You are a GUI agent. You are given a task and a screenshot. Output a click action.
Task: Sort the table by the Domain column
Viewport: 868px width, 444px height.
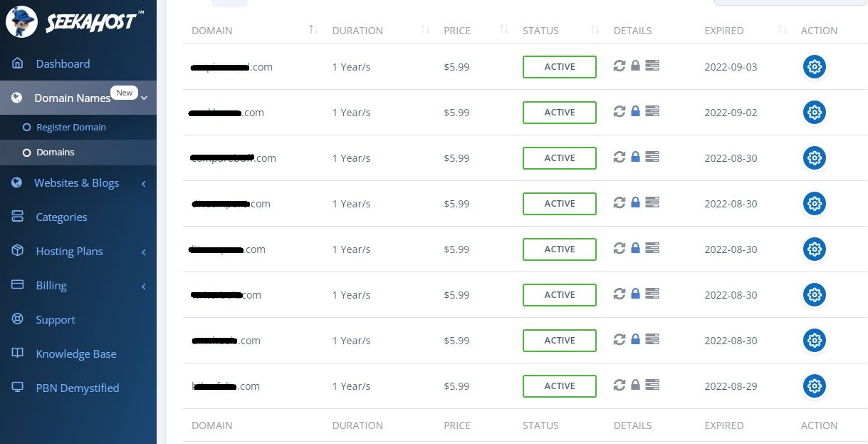313,30
